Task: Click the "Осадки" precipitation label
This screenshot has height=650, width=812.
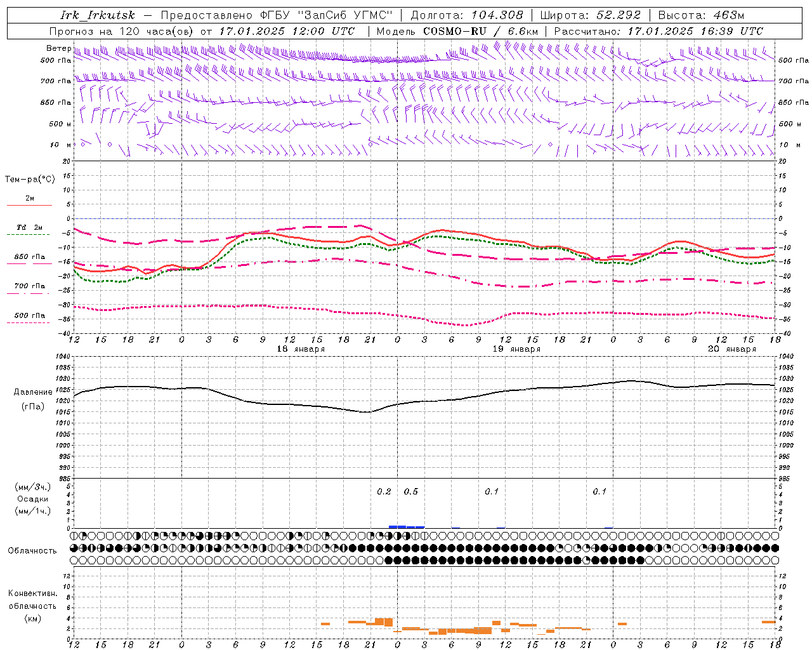Action: (33, 499)
